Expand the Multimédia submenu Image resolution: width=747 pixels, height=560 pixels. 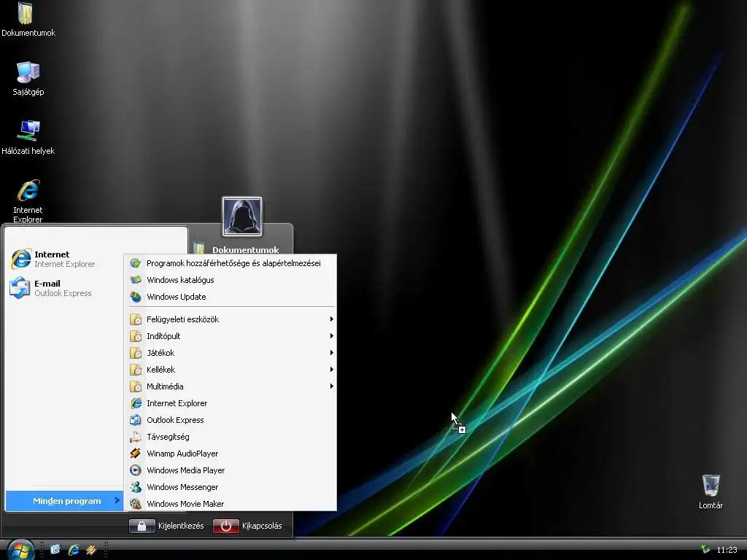(231, 386)
